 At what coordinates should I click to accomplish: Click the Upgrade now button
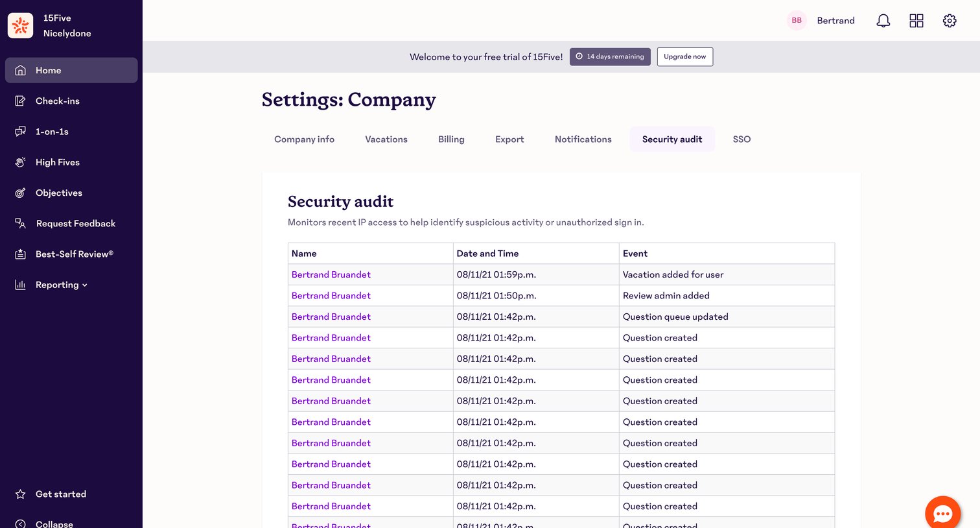[x=685, y=56]
